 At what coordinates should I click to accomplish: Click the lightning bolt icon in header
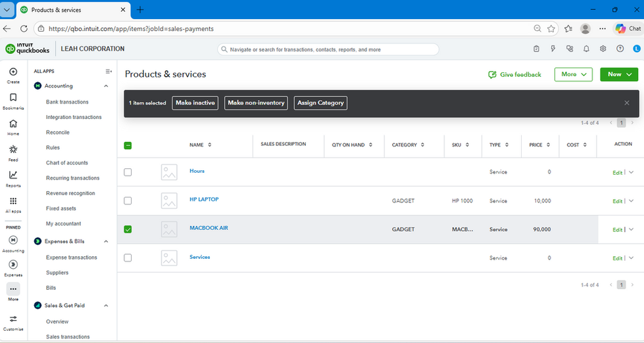point(553,49)
